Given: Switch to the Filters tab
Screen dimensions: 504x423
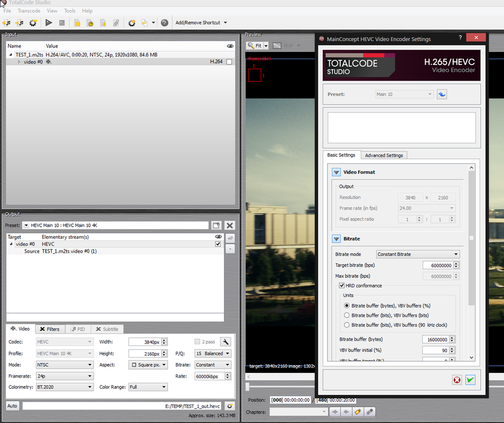Looking at the screenshot, I should click(50, 329).
